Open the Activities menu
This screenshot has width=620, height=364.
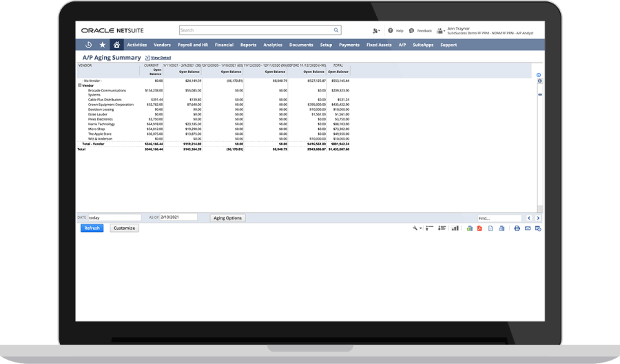click(137, 45)
